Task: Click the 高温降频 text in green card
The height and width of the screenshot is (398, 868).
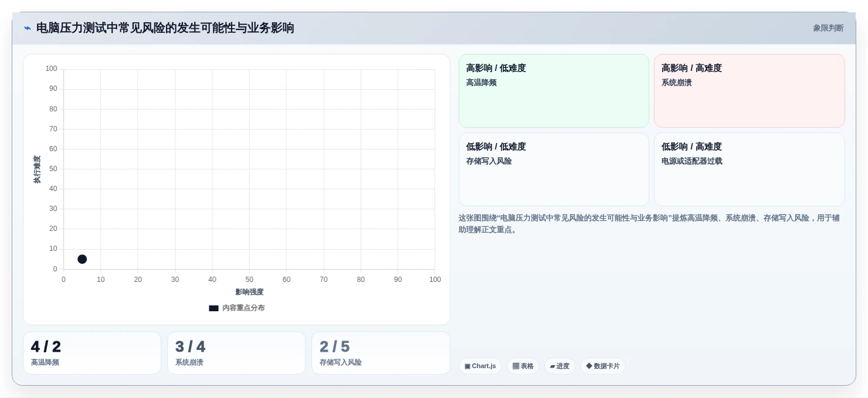Action: [482, 83]
